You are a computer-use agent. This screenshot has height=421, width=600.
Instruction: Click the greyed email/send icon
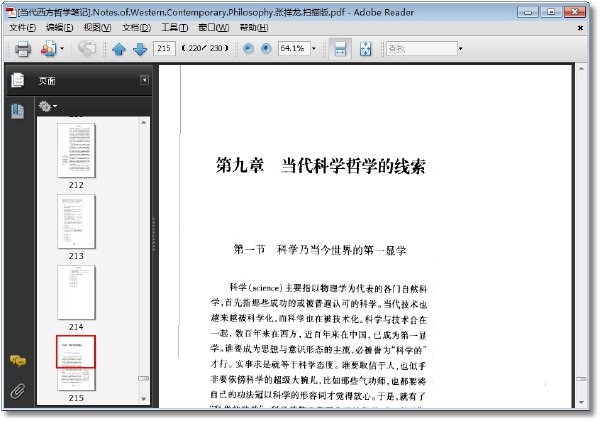(87, 49)
